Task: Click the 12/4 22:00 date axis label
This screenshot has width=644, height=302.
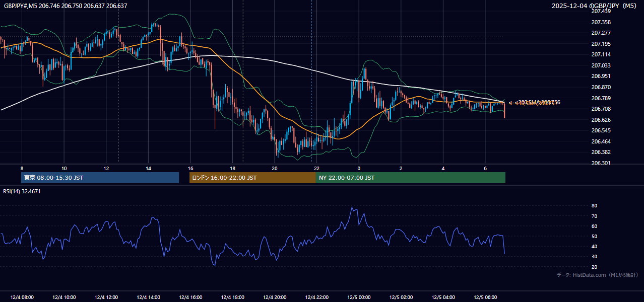Action: point(316,297)
